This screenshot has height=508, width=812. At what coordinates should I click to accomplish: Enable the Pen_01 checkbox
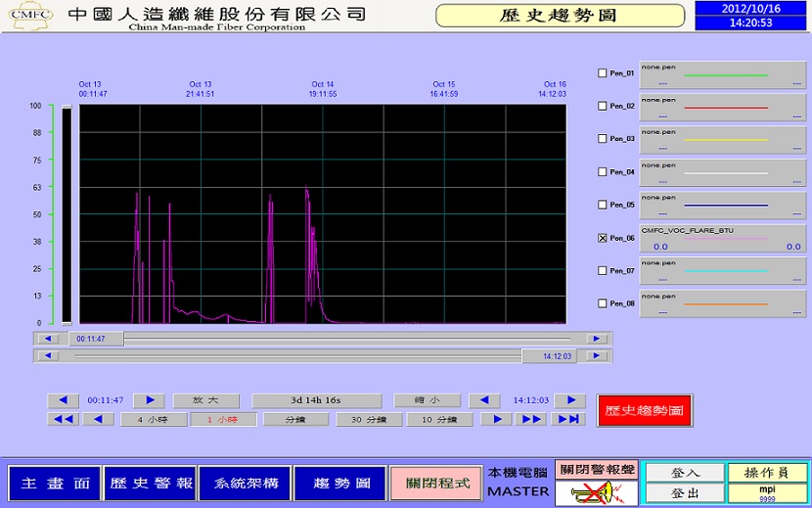point(603,73)
